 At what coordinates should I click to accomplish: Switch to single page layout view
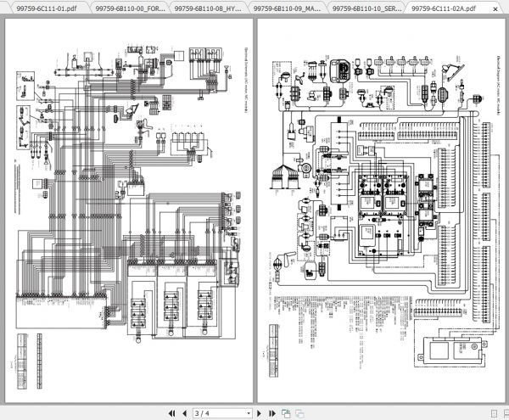(494, 413)
